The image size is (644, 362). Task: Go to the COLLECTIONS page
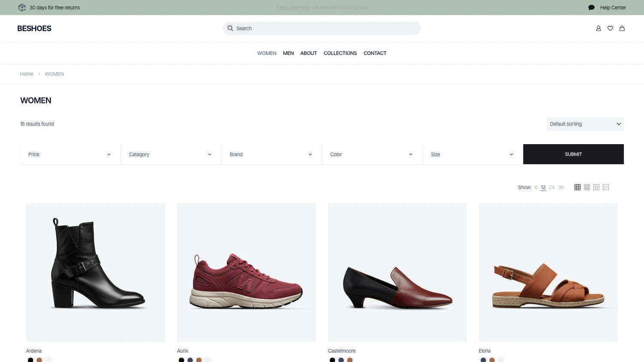click(340, 53)
